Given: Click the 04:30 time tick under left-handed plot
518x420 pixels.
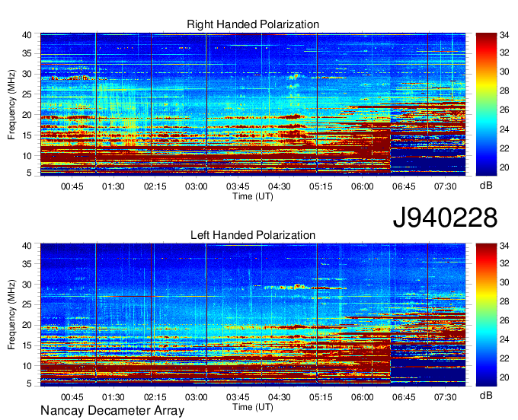Looking at the screenshot, I should click(x=279, y=397).
